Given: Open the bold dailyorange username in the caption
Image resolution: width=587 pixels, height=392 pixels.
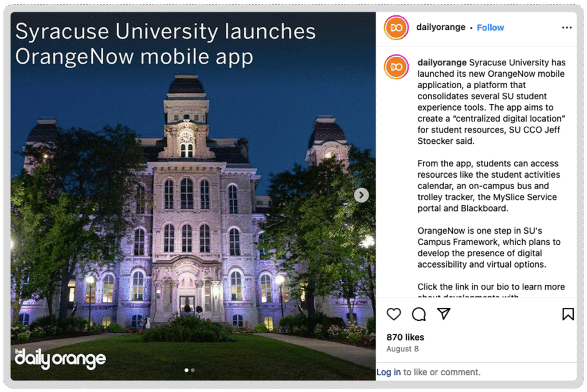Looking at the screenshot, I should tap(442, 62).
